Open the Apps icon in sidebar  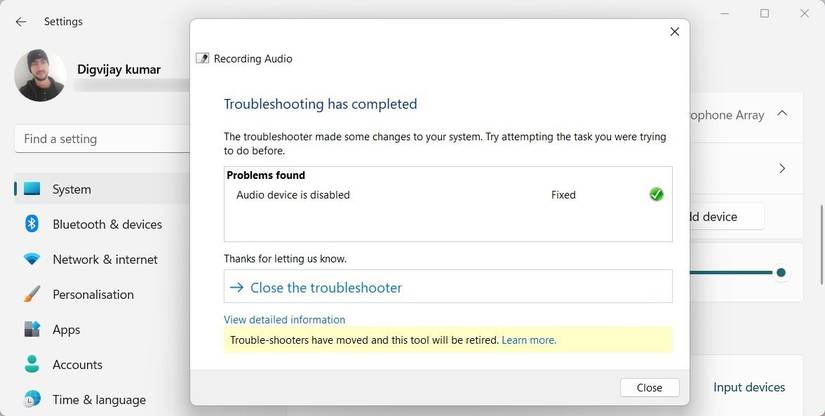[32, 329]
